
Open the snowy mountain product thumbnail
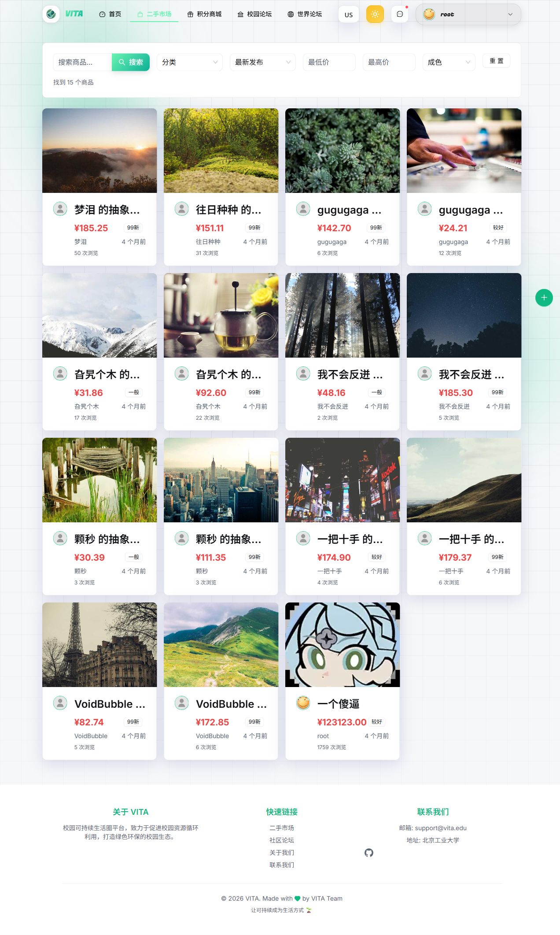pos(99,315)
